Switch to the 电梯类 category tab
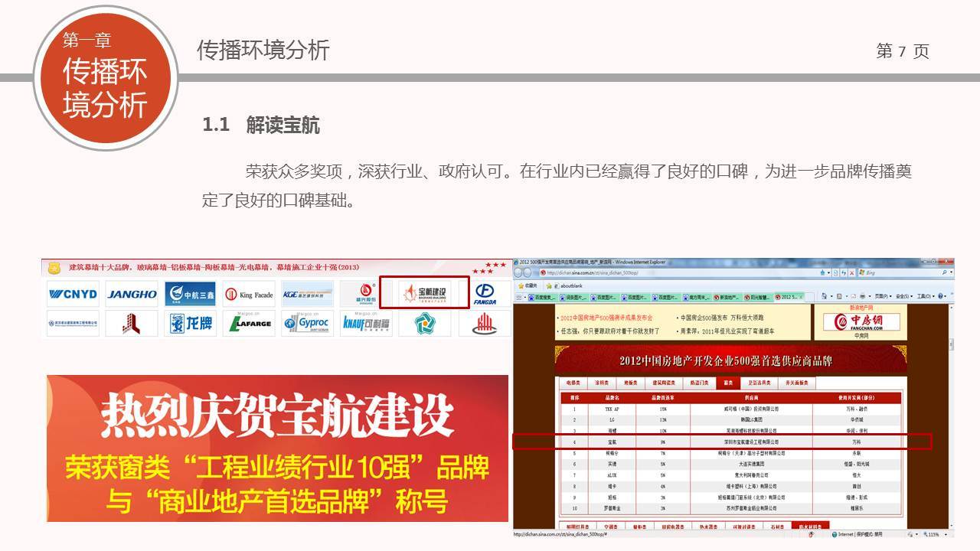980x551 pixels. point(573,383)
